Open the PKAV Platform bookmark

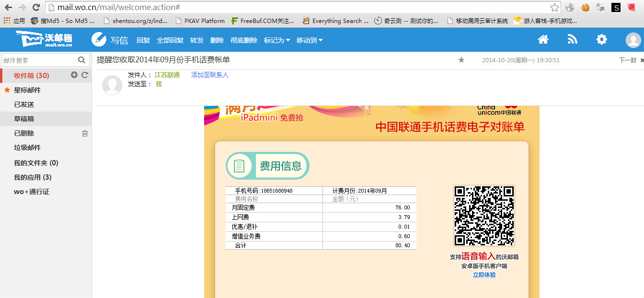pyautogui.click(x=200, y=21)
